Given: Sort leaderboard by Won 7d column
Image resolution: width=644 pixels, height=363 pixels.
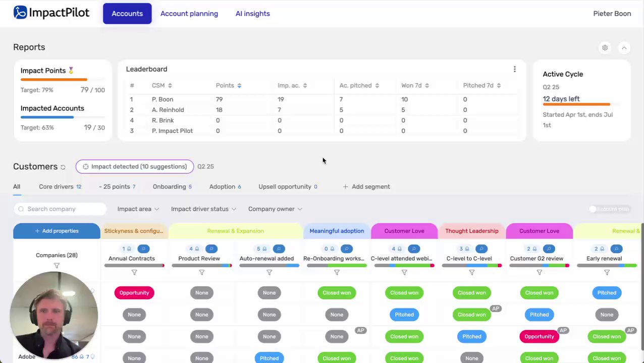Looking at the screenshot, I should 426,86.
